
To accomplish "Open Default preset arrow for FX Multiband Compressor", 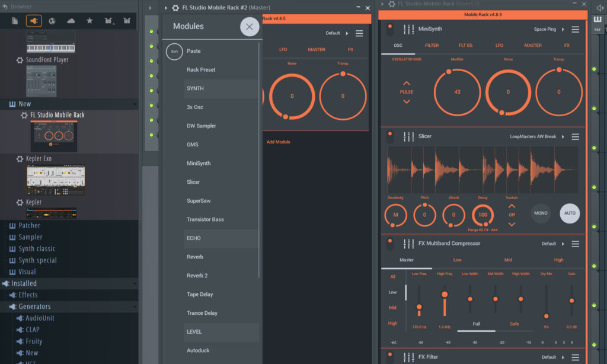I will pyautogui.click(x=563, y=244).
